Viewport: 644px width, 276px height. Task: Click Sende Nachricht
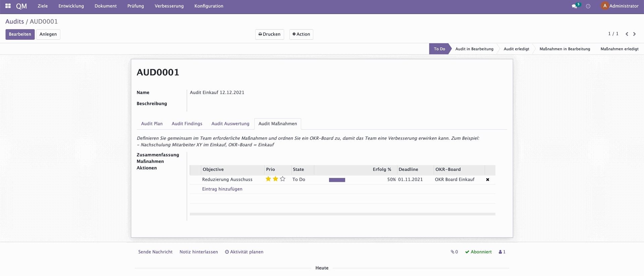155,252
